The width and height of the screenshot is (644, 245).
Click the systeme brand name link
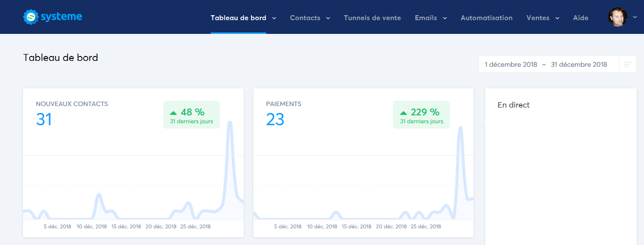61,17
